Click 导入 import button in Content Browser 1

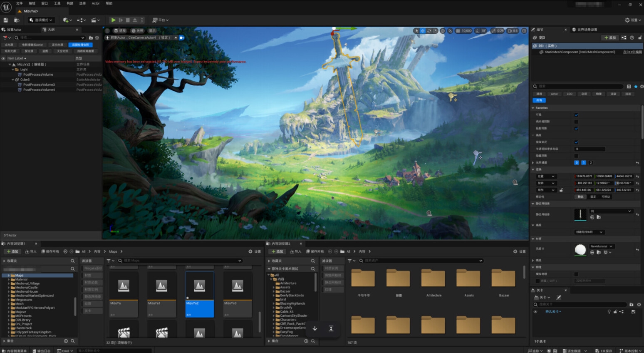[31, 251]
